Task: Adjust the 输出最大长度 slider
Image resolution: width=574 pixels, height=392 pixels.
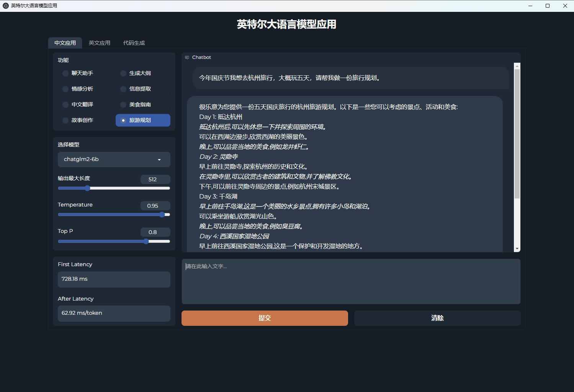Action: coord(114,188)
